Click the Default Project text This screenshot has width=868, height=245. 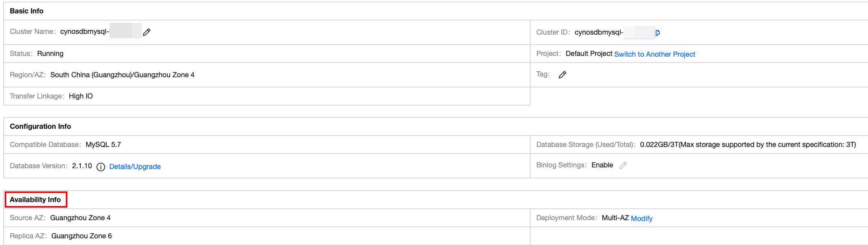click(589, 54)
